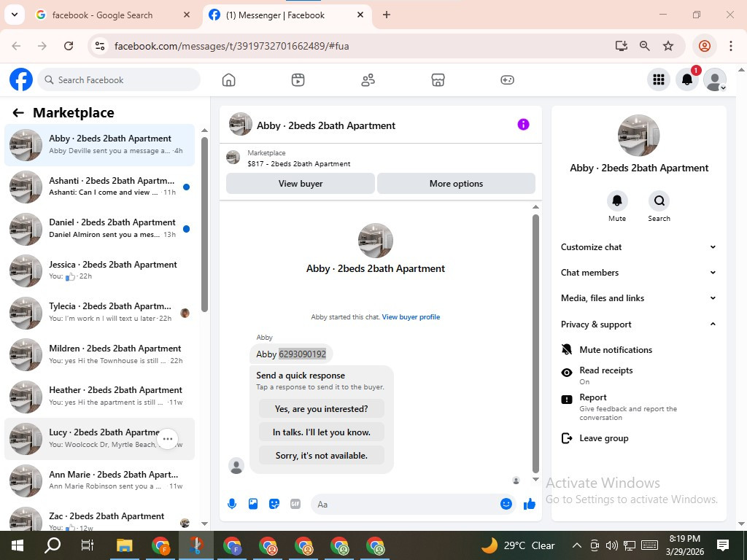Screen dimensions: 747x560
Task: Click the Search magnifier in details panel
Action: (x=659, y=201)
